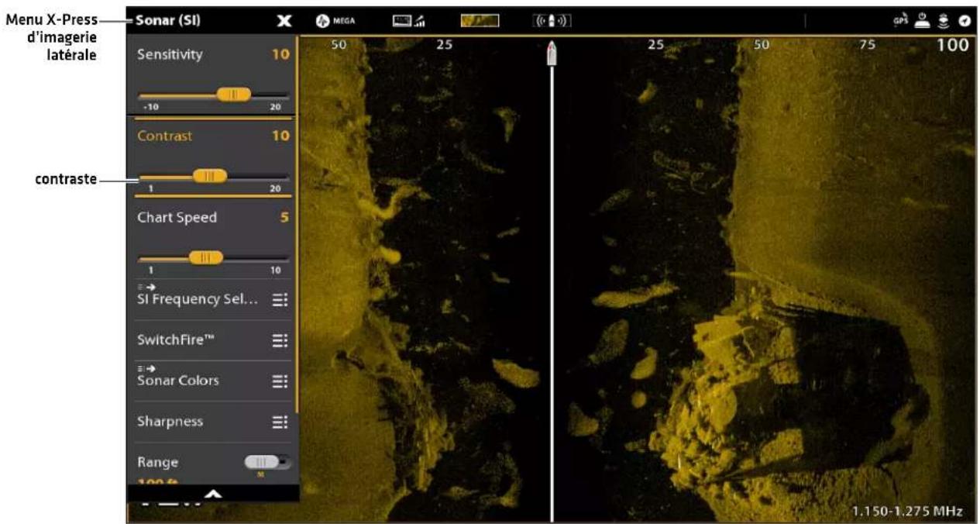980x524 pixels.
Task: Tap the boat icon at the center line's top
Action: click(552, 51)
